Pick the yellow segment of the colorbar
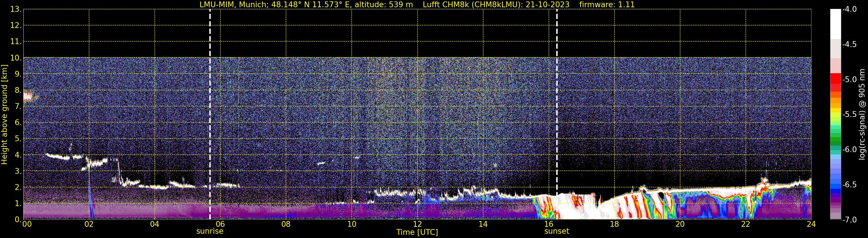 (x=836, y=110)
